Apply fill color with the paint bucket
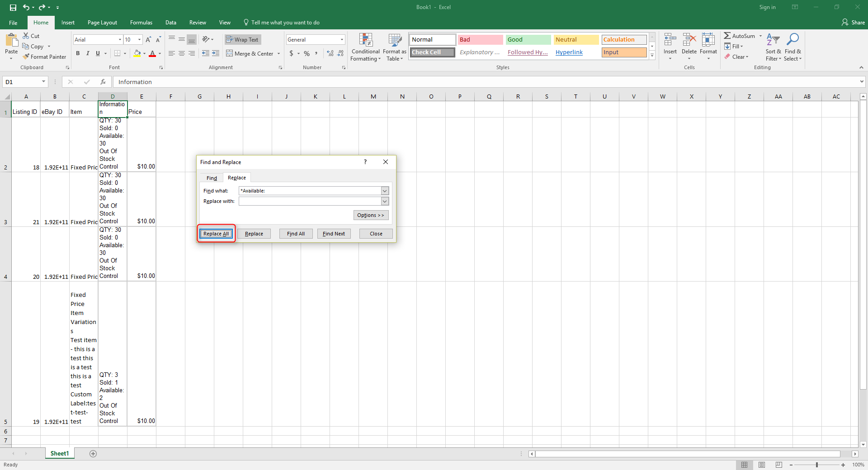Screen dimensions: 868x470 pos(137,53)
